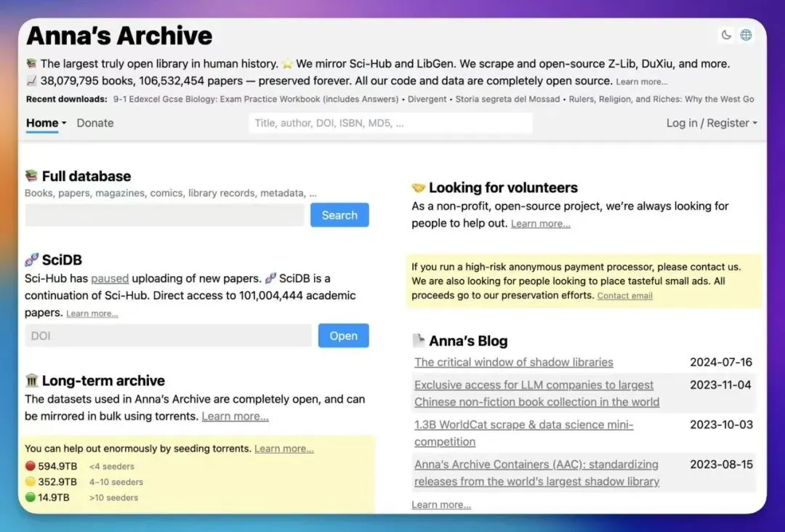
Task: Open '1.3B WorldCat scrape' blog post
Action: (523, 433)
